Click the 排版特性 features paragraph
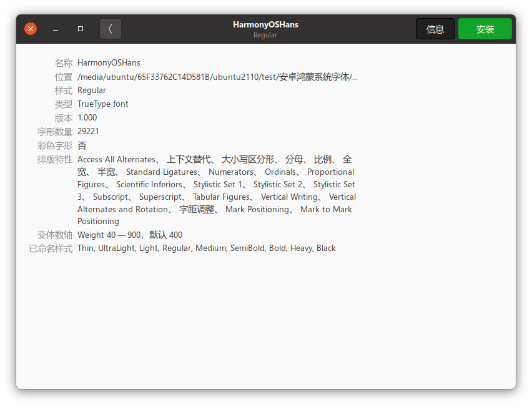The width and height of the screenshot is (532, 407). pos(217,190)
